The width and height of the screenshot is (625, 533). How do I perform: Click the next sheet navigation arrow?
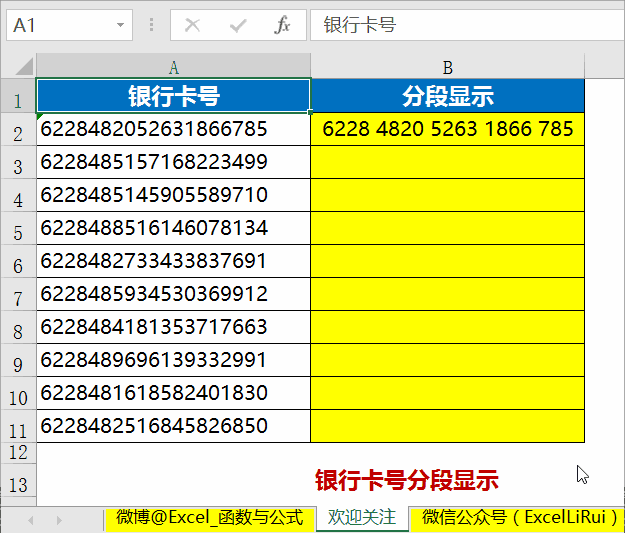pos(59,520)
